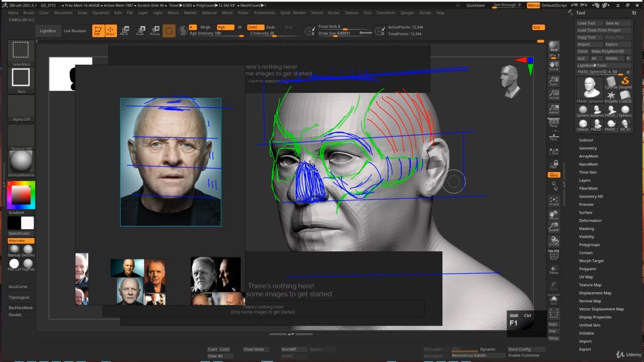Turn on Live Boolean
This screenshot has width=644, height=362.
(74, 31)
